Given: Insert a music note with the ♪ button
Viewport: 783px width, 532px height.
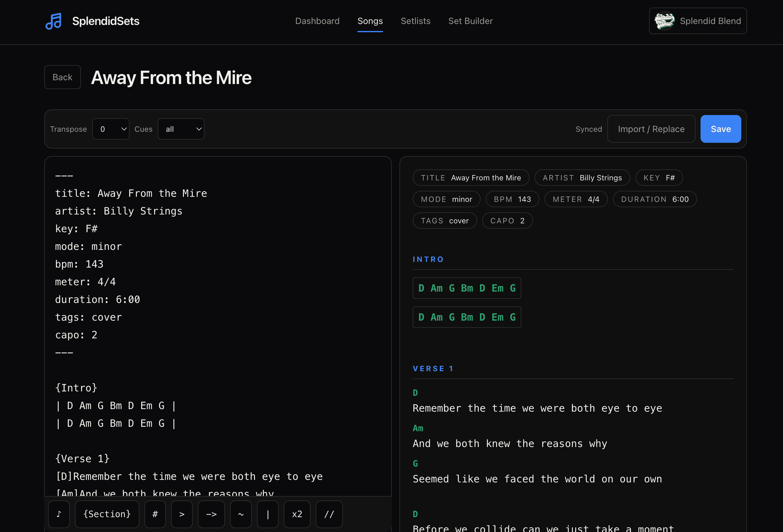Looking at the screenshot, I should (59, 514).
